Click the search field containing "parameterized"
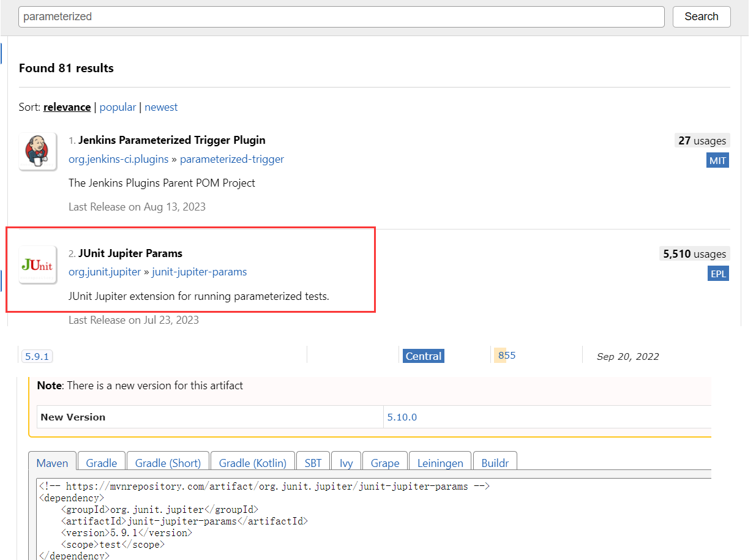Image resolution: width=756 pixels, height=560 pixels. point(341,17)
